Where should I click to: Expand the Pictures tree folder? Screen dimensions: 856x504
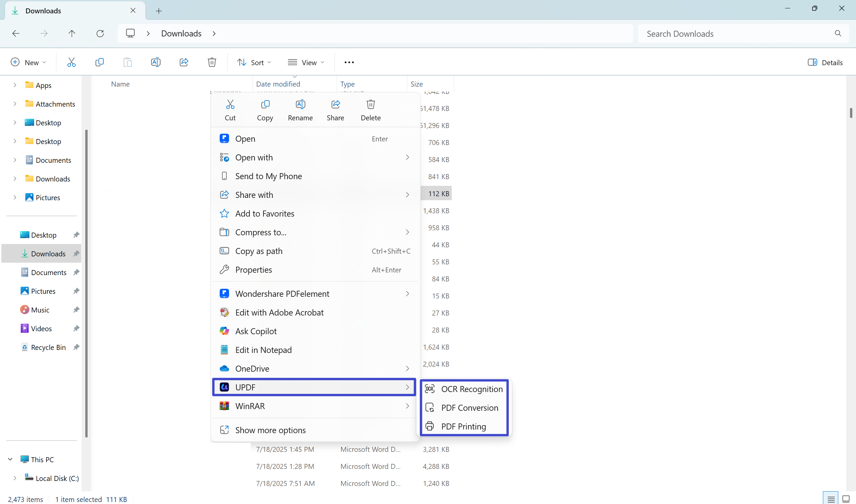pyautogui.click(x=15, y=197)
